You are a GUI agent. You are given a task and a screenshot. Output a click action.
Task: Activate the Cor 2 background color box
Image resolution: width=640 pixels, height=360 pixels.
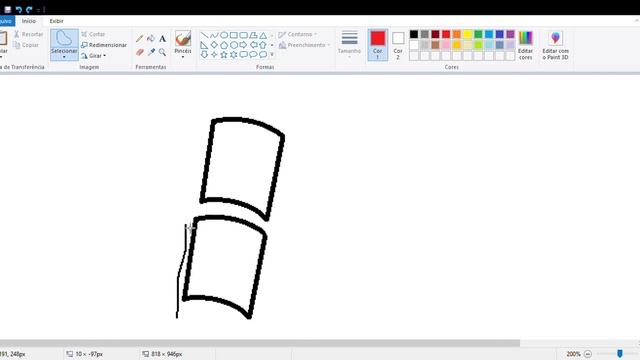[398, 45]
